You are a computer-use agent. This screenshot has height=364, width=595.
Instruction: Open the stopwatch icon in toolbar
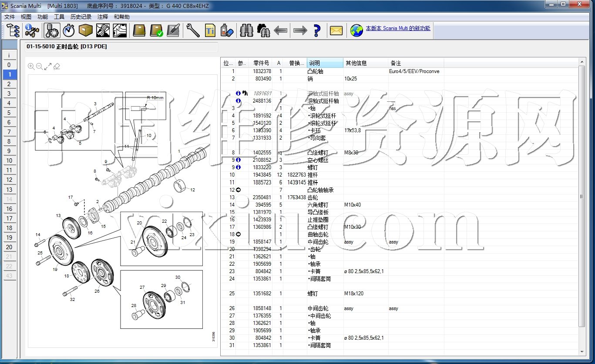click(x=69, y=30)
